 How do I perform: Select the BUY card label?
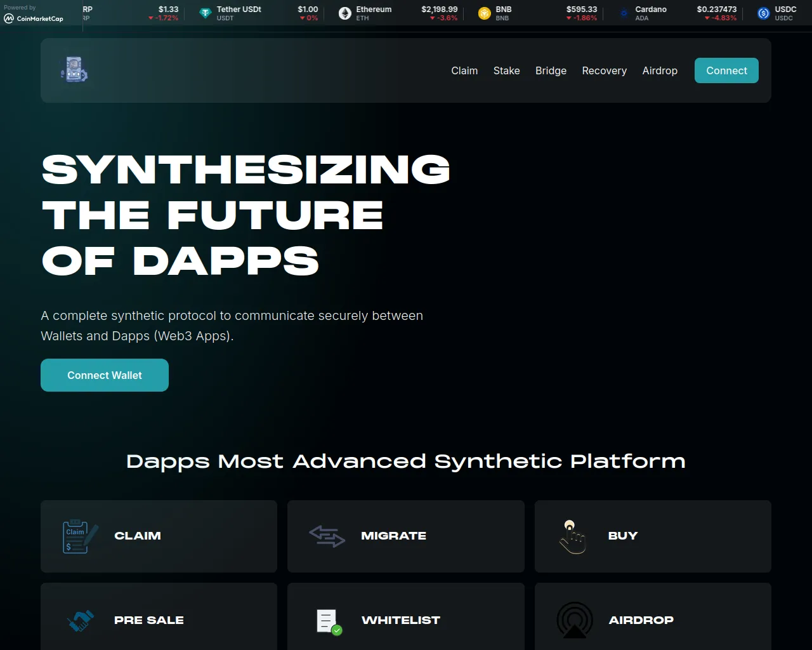(x=623, y=536)
